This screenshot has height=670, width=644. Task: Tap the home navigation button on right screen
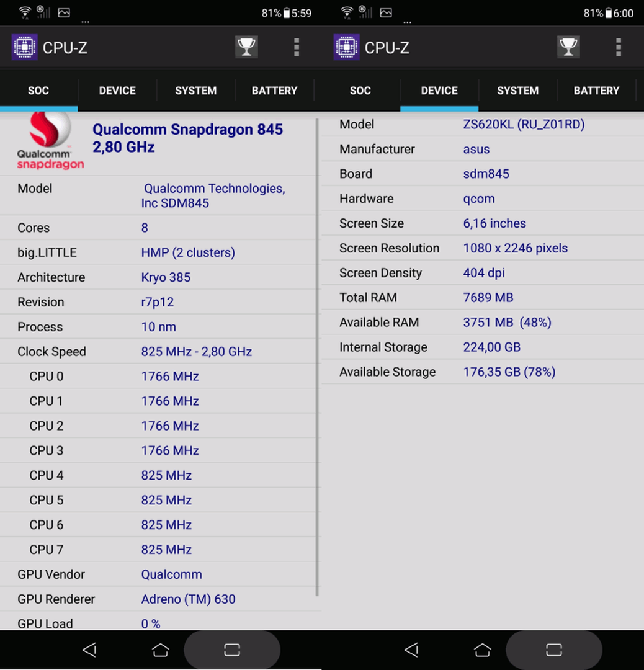(x=482, y=650)
